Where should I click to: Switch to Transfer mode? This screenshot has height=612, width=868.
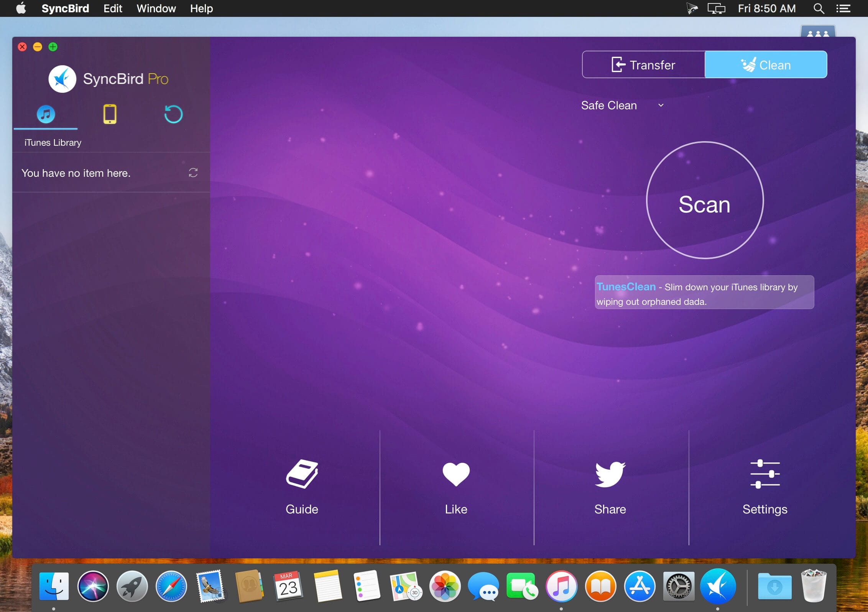pos(643,65)
